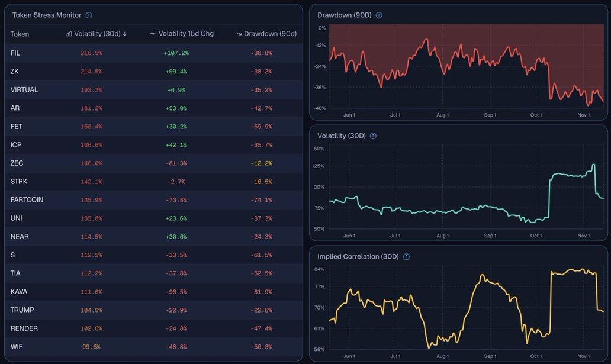Click the info icon beside Token Stress Monitor

89,15
